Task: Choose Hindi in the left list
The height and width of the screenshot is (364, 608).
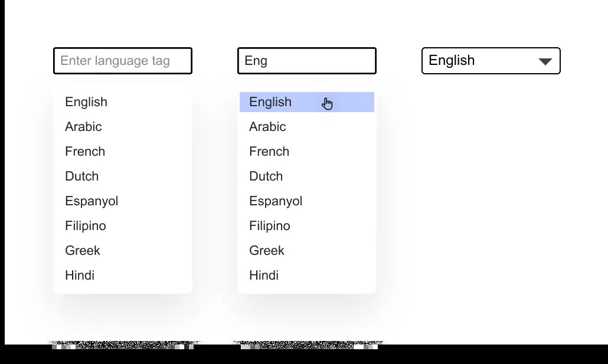Action: (x=123, y=276)
